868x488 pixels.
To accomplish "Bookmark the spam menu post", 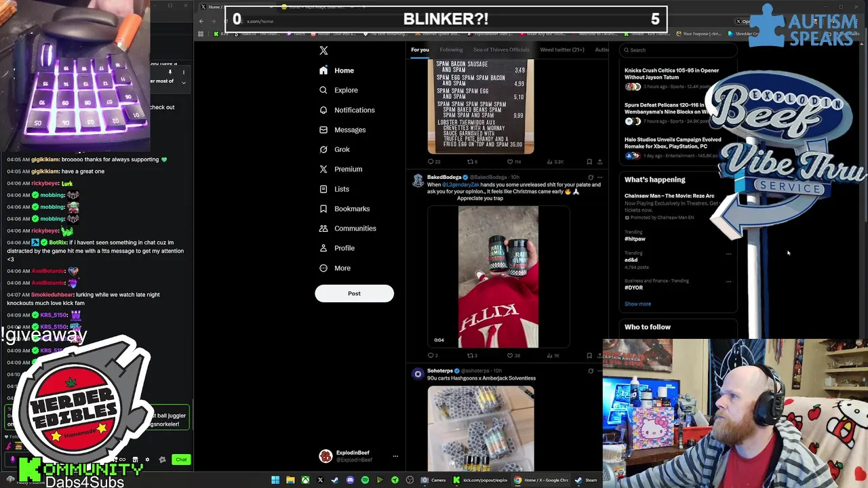I will (x=589, y=162).
